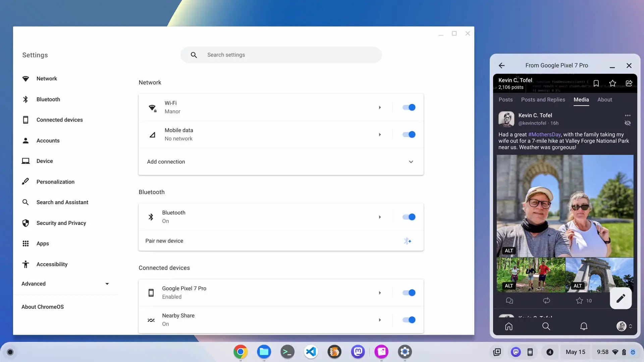Open Kevin C. Tofel's avatar on post
The width and height of the screenshot is (644, 362).
[x=506, y=119]
